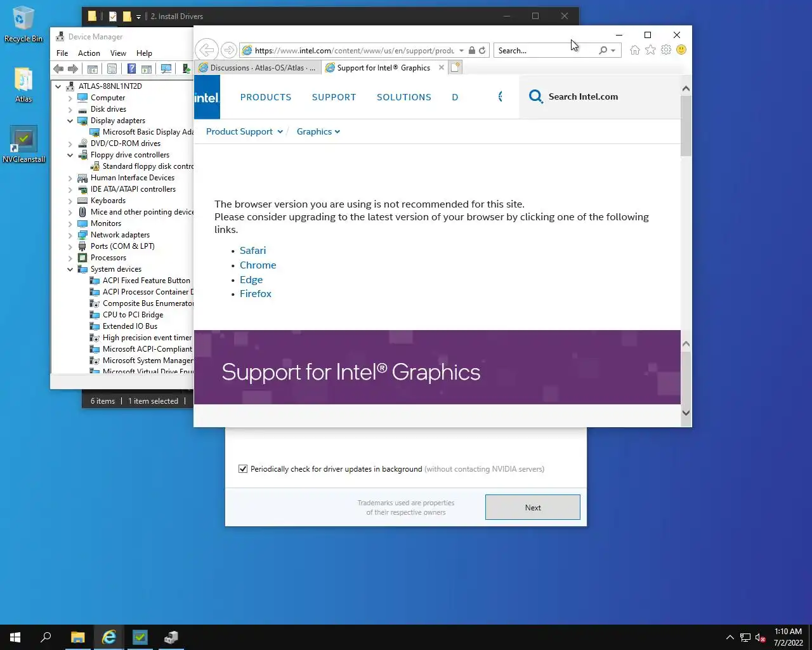The height and width of the screenshot is (650, 812).
Task: Collapse Floppy drive controllers node
Action: [x=70, y=155]
